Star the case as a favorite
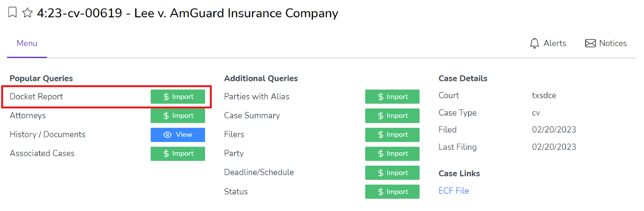Screen dimensions: 644x211 [x=27, y=13]
